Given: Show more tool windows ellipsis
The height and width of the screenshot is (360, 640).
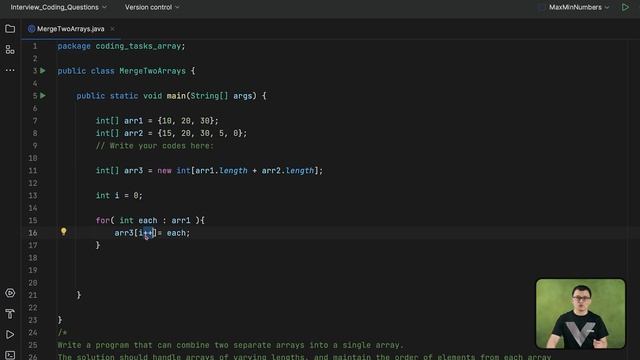Looking at the screenshot, I should pos(10,70).
